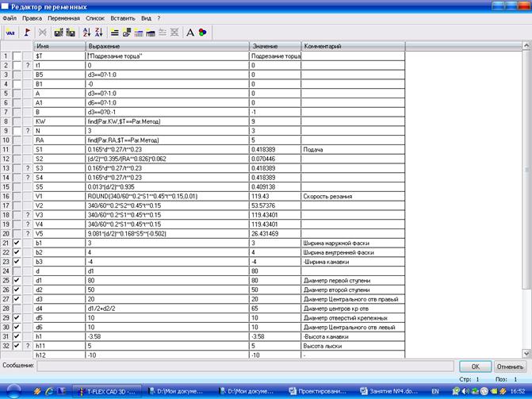This screenshot has width=532, height=399.
Task: Click the scrollbar down arrow
Action: pyautogui.click(x=526, y=354)
